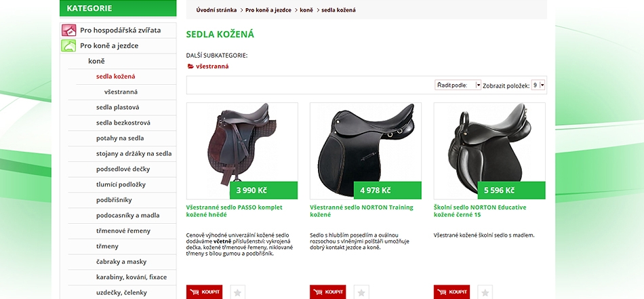
Task: Select sedla plastová in sidebar
Action: pyautogui.click(x=117, y=107)
